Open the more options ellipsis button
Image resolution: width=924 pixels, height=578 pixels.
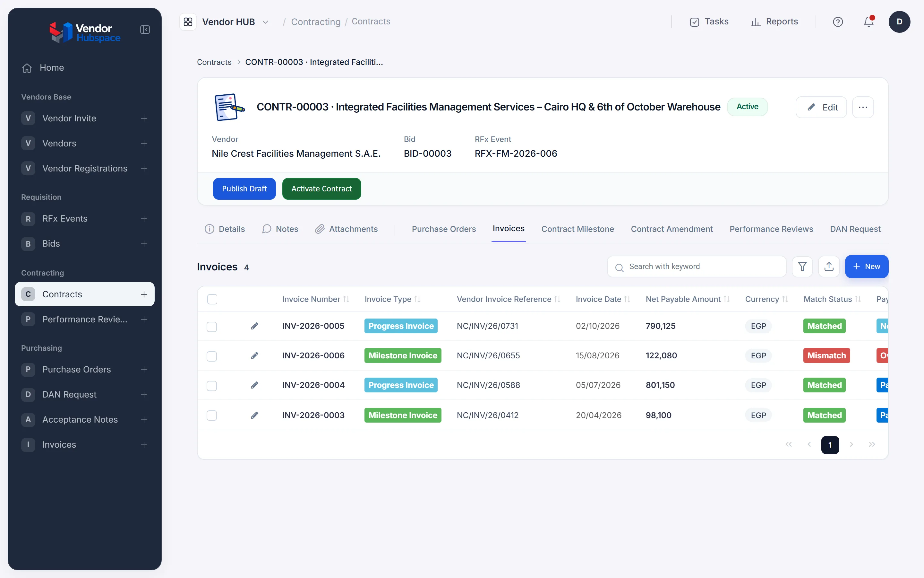click(863, 108)
